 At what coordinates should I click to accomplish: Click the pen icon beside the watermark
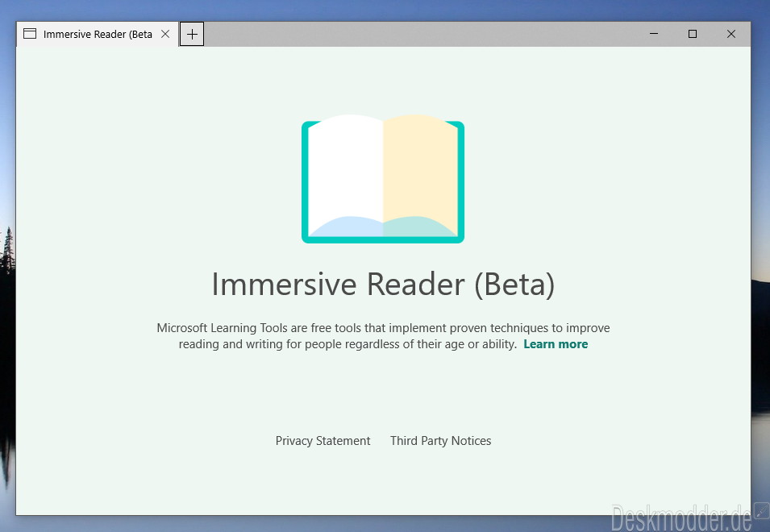(x=761, y=510)
